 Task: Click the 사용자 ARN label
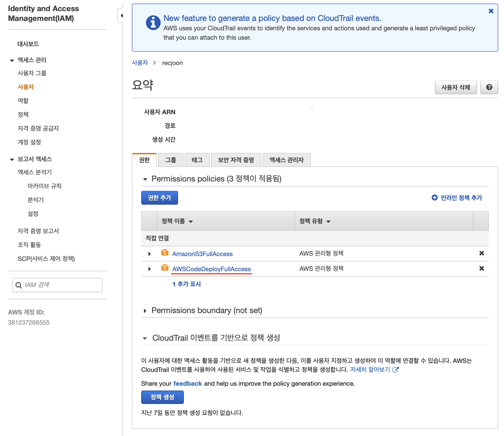click(160, 112)
